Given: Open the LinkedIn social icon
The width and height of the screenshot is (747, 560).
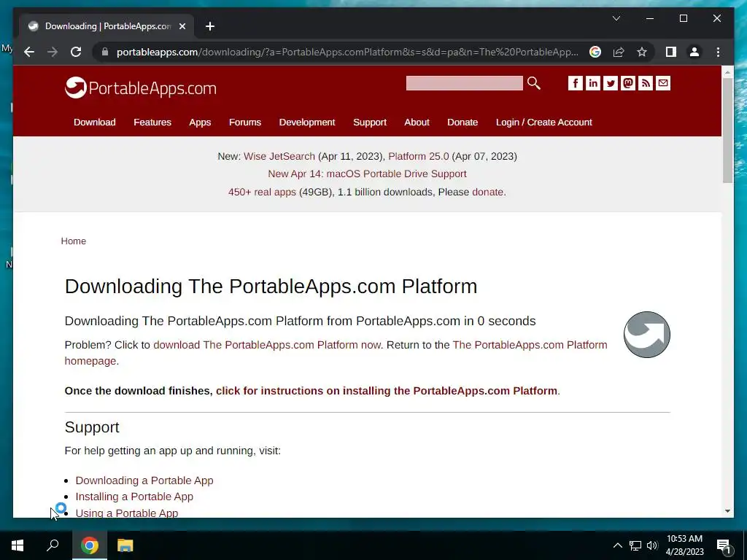Looking at the screenshot, I should pos(592,83).
